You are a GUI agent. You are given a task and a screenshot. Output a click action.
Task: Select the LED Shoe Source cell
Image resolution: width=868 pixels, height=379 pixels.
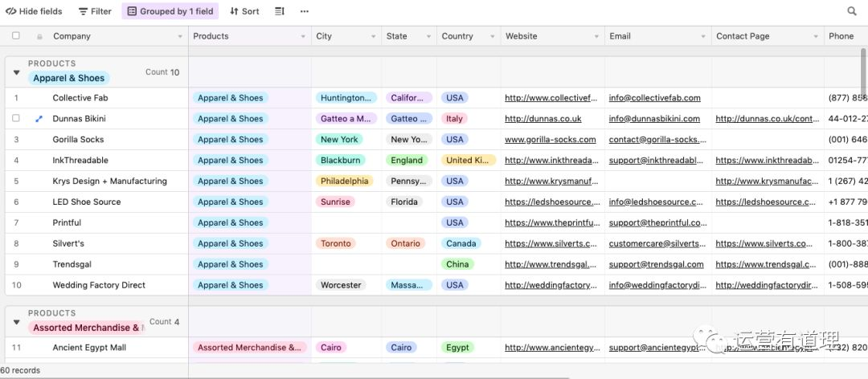coord(86,202)
